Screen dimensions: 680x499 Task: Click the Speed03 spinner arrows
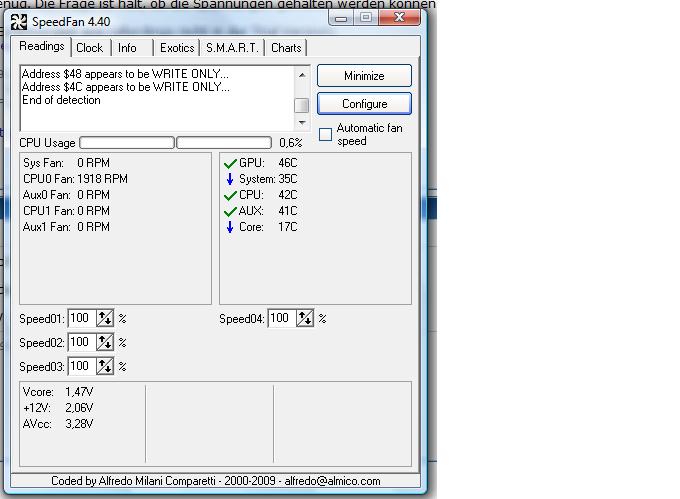click(x=105, y=366)
